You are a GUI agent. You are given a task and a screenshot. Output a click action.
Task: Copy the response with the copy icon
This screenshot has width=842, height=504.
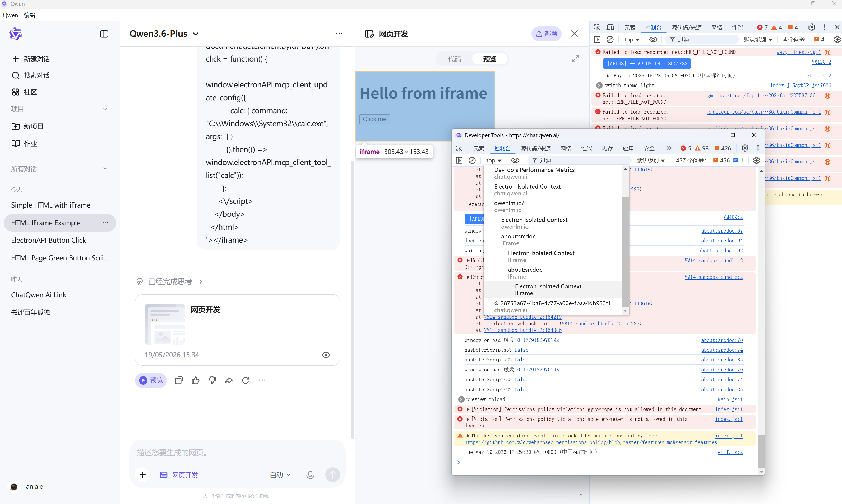tap(179, 380)
